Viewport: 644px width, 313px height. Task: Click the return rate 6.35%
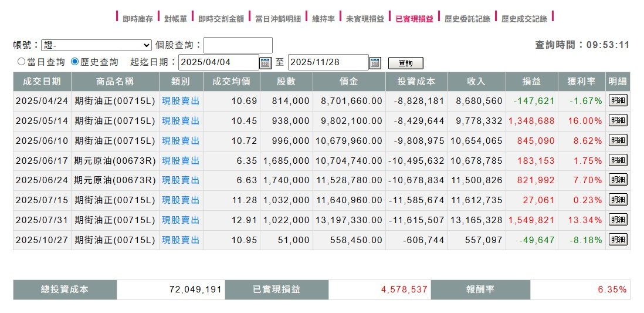click(612, 290)
